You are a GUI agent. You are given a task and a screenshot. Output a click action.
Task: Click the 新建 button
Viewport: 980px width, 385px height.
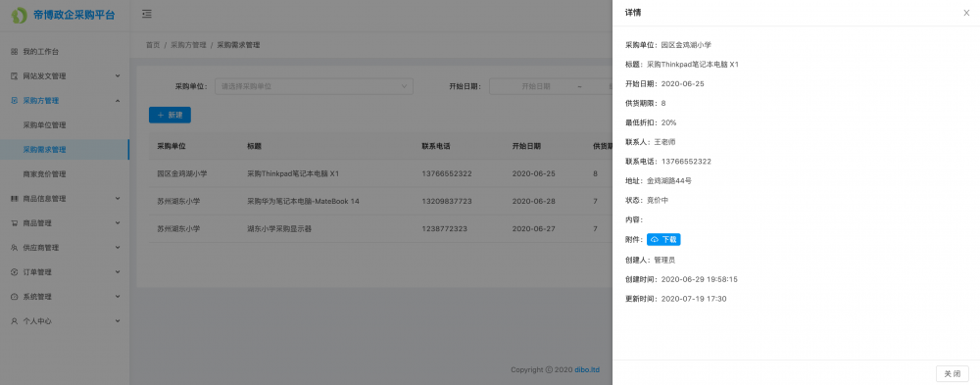tap(170, 115)
